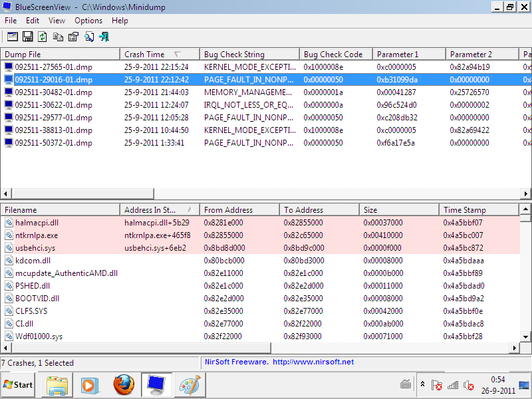This screenshot has height=399, width=532.
Task: Sort by From Address column header
Action: 239,210
